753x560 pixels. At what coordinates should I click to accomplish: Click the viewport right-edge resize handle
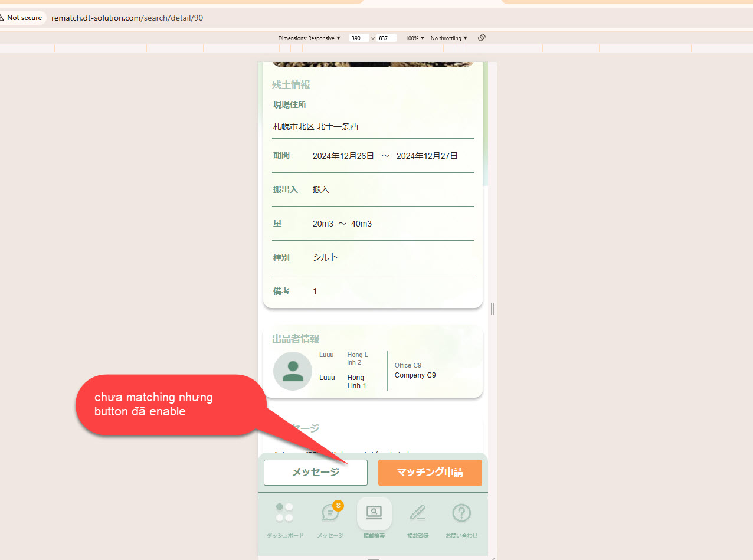492,309
